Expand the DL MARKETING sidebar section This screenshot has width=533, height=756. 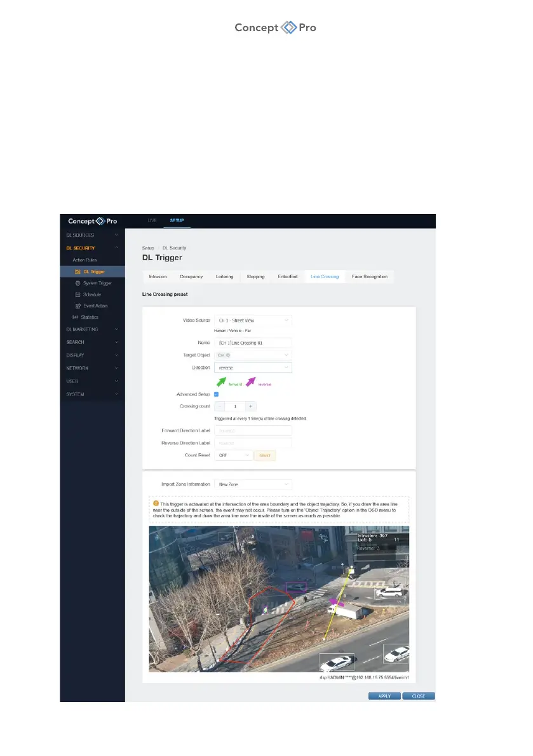tap(92, 329)
